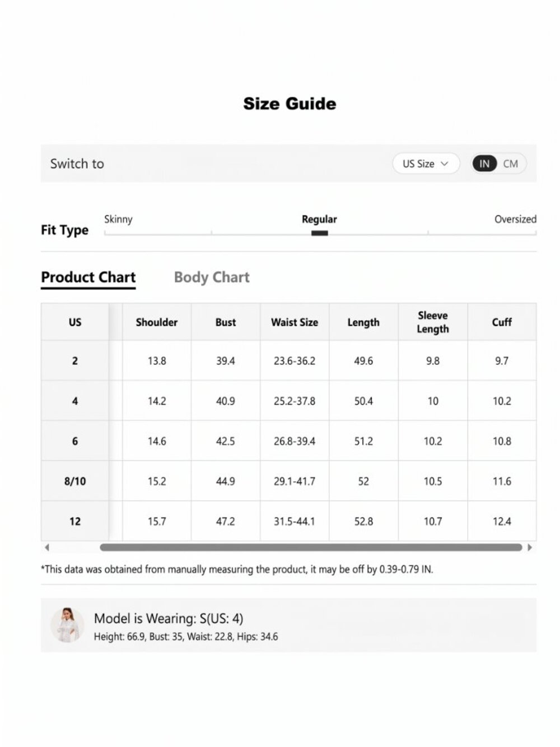Click the Sleeve Length column header
This screenshot has width=560, height=747.
click(433, 322)
